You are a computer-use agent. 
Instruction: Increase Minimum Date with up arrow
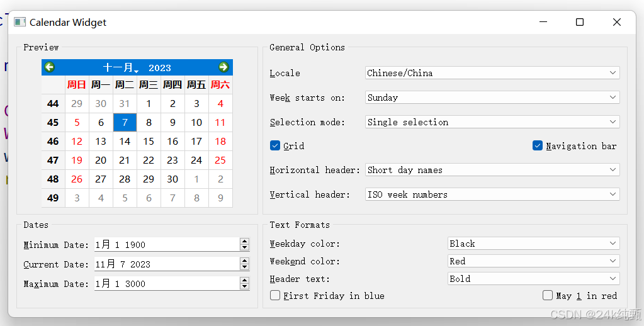point(244,242)
